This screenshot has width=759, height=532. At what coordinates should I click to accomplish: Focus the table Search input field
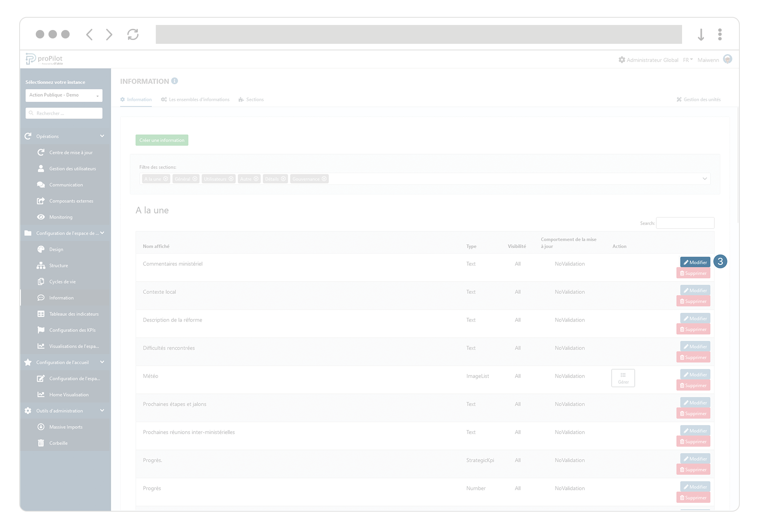(685, 223)
